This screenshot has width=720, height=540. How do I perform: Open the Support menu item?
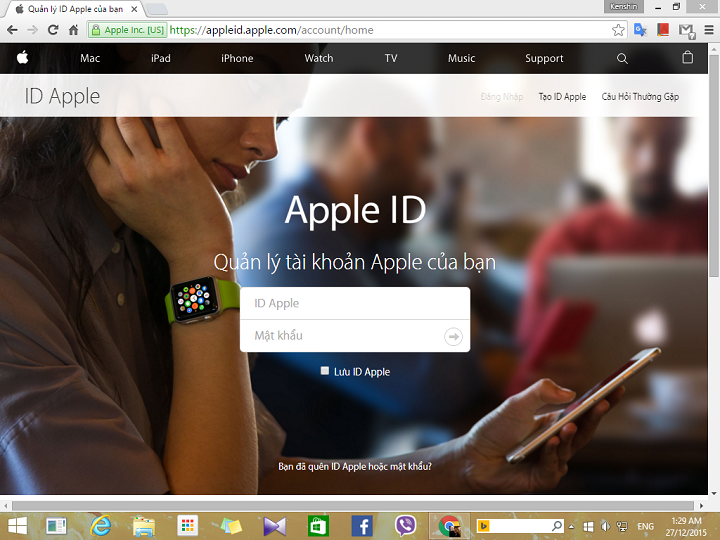[x=544, y=58]
